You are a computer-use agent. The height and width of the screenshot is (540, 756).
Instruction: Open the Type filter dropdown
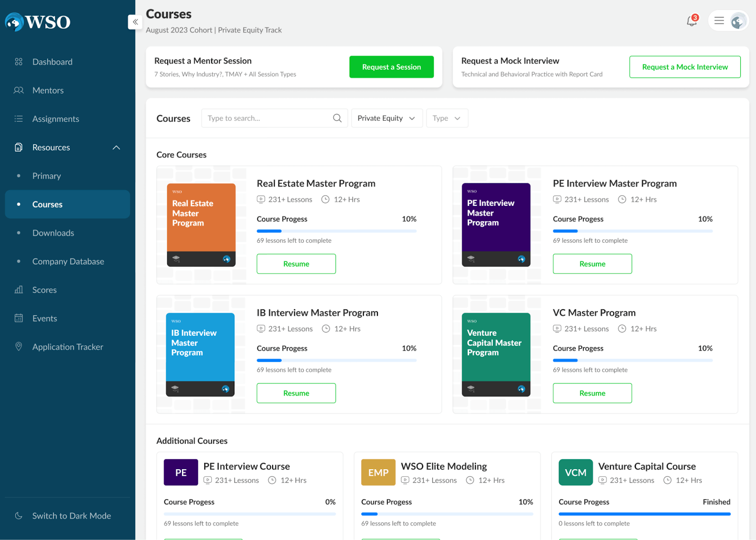click(x=447, y=118)
